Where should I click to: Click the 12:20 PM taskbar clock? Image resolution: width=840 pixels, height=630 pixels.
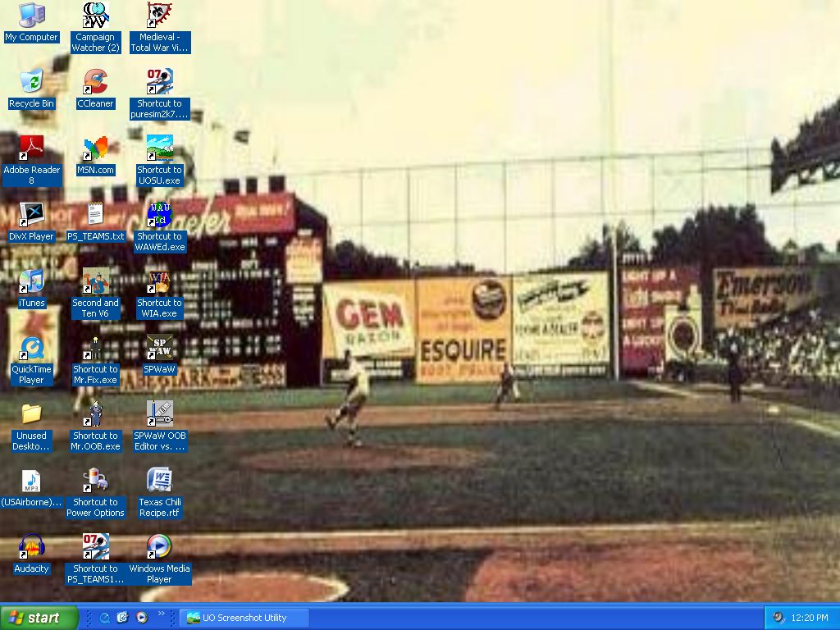[810, 618]
